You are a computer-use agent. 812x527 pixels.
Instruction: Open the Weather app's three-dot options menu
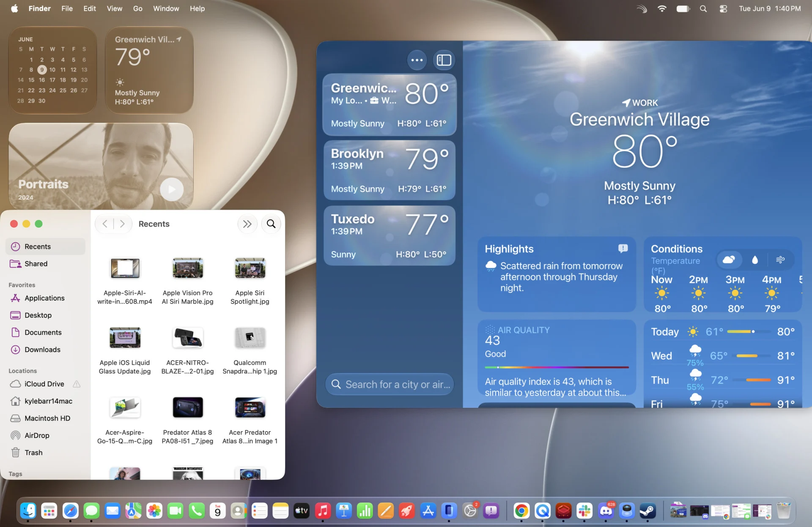pos(417,60)
